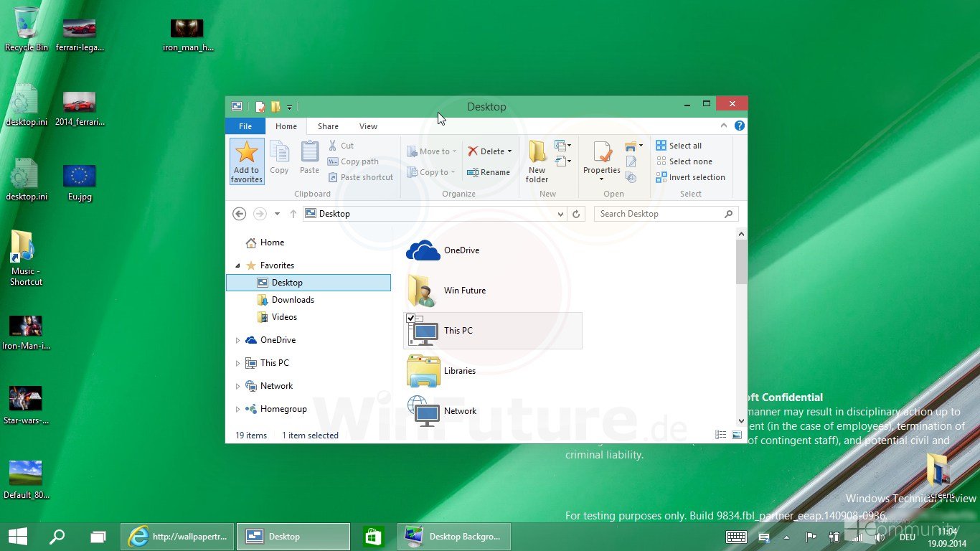Viewport: 980px width, 551px height.
Task: Open the New item dropdown
Action: pos(563,146)
